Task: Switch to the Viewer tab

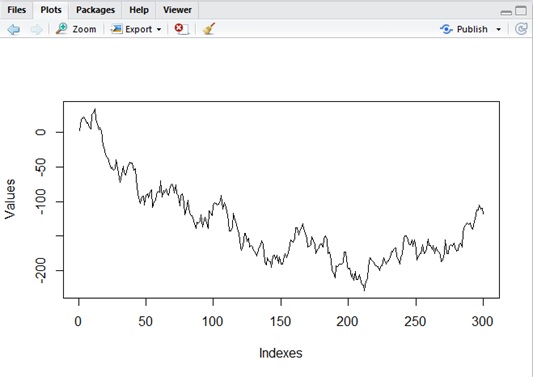Action: (x=177, y=10)
